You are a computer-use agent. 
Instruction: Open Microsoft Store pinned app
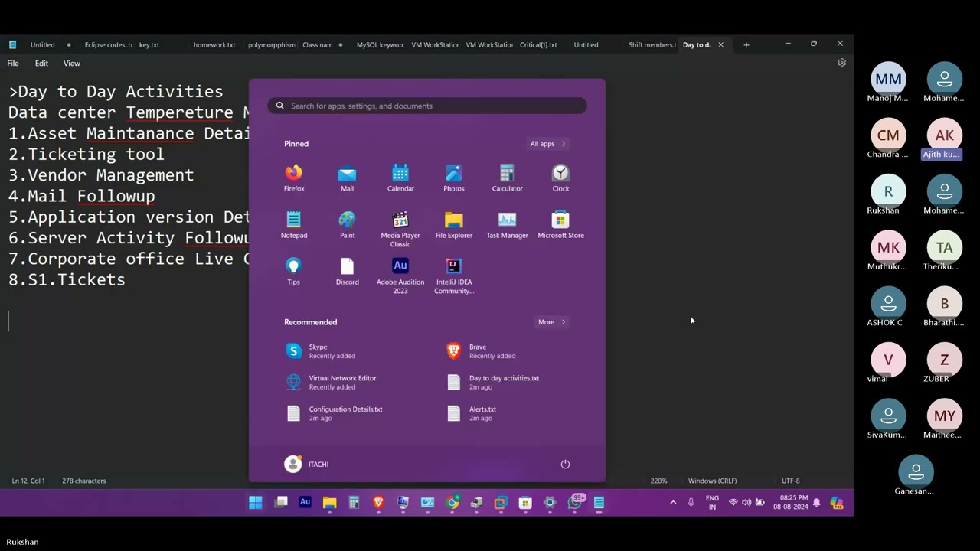(x=560, y=225)
